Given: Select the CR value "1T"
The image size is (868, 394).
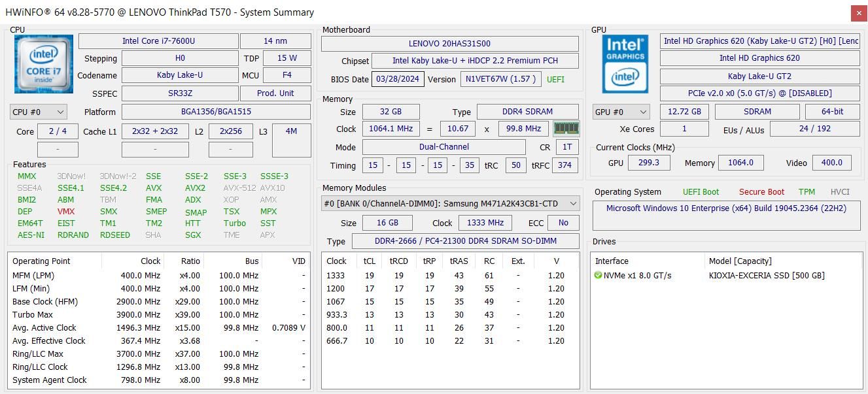Looking at the screenshot, I should coord(567,147).
